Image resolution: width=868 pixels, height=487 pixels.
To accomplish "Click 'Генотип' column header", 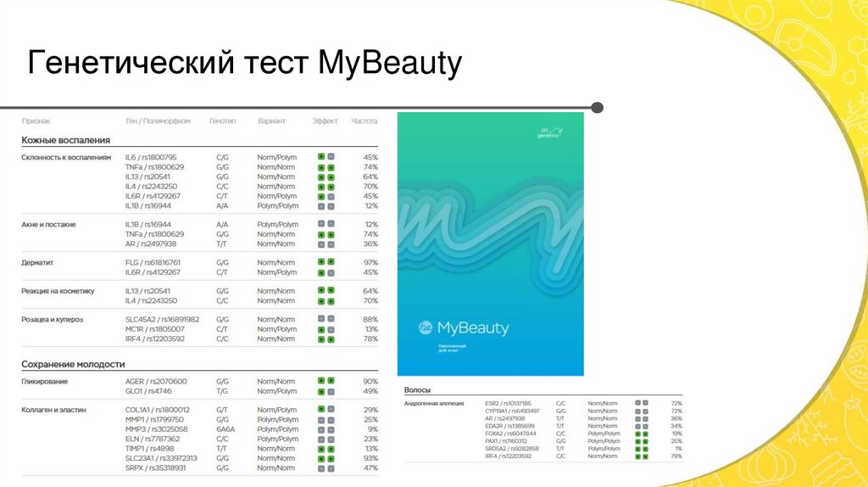I will [223, 120].
